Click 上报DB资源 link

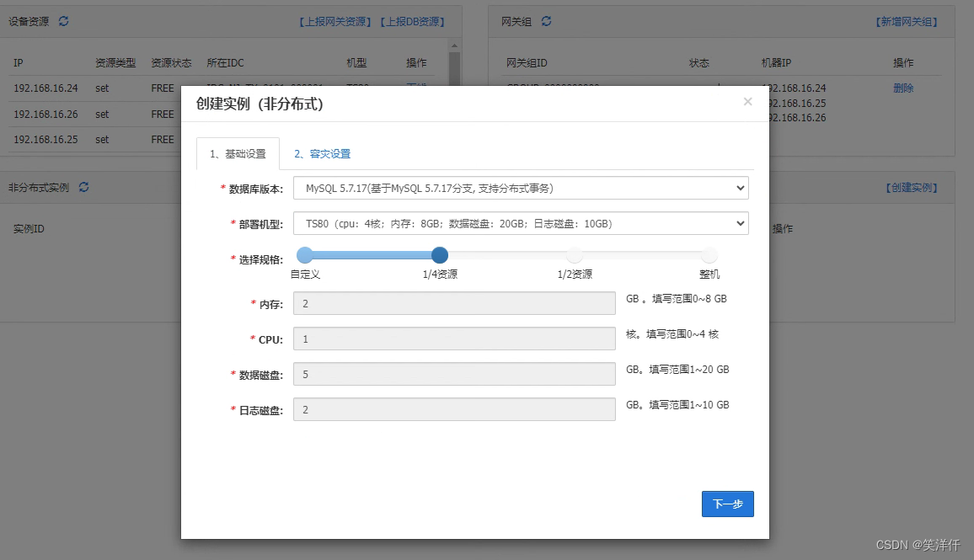pos(413,22)
